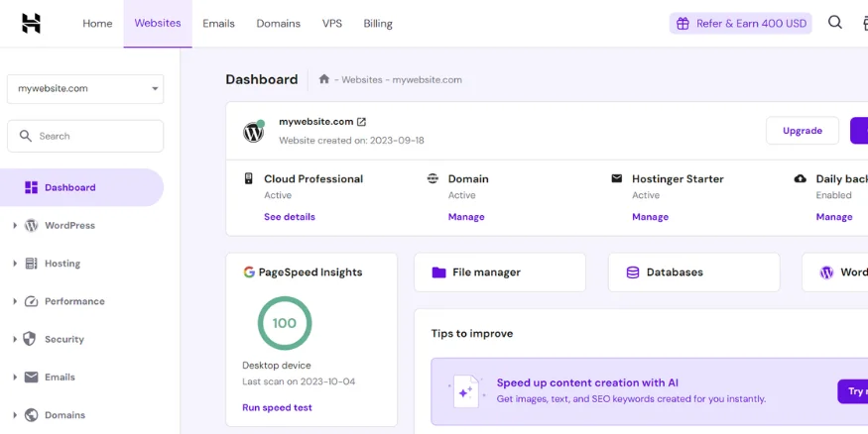This screenshot has width=868, height=434.
Task: Click the Upgrade button
Action: (803, 131)
